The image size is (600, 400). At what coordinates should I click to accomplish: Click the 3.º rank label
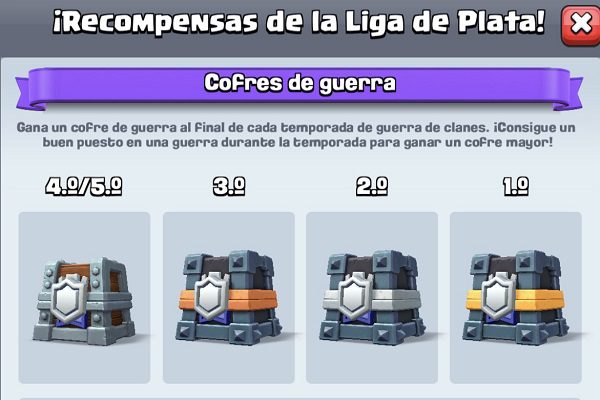[229, 186]
